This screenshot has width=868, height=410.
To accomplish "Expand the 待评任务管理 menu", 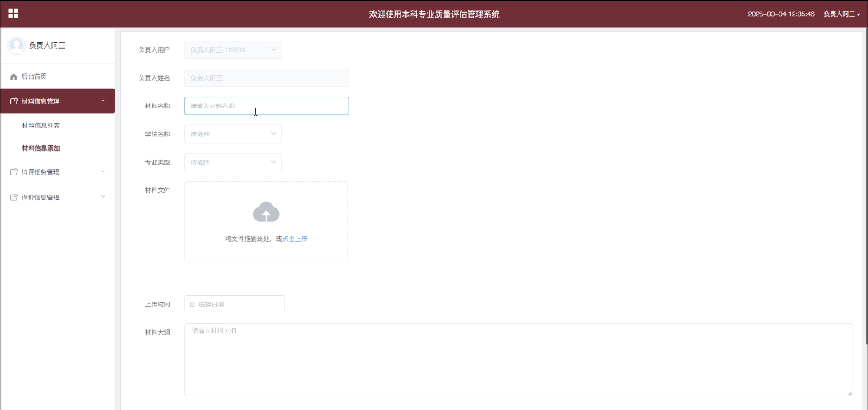I will 57,172.
